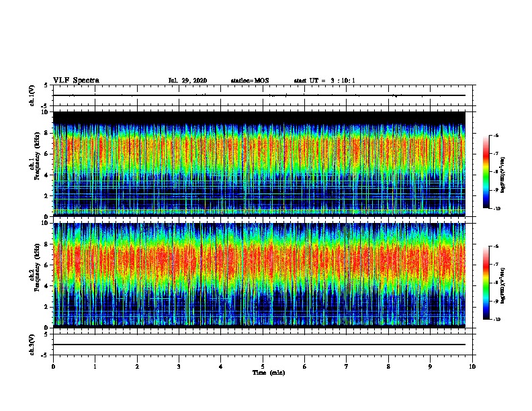
Task: Click the "8" kHz tick on ch.1 axis
Action: (x=48, y=133)
